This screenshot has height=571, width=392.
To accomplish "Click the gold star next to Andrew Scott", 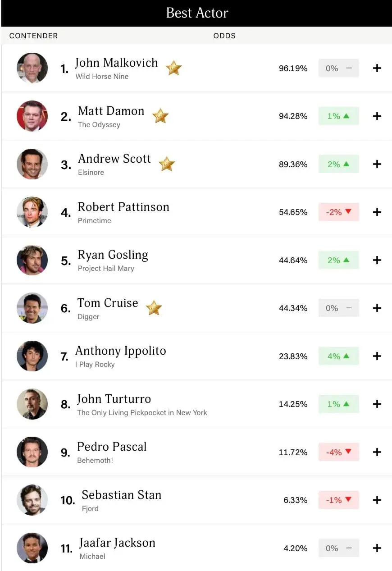I will (167, 164).
